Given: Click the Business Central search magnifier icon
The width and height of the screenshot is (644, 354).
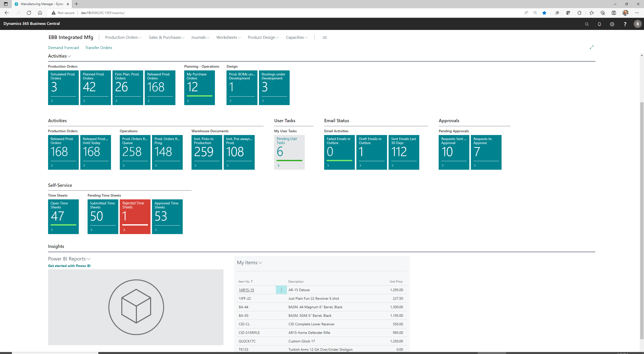Looking at the screenshot, I should tap(587, 24).
